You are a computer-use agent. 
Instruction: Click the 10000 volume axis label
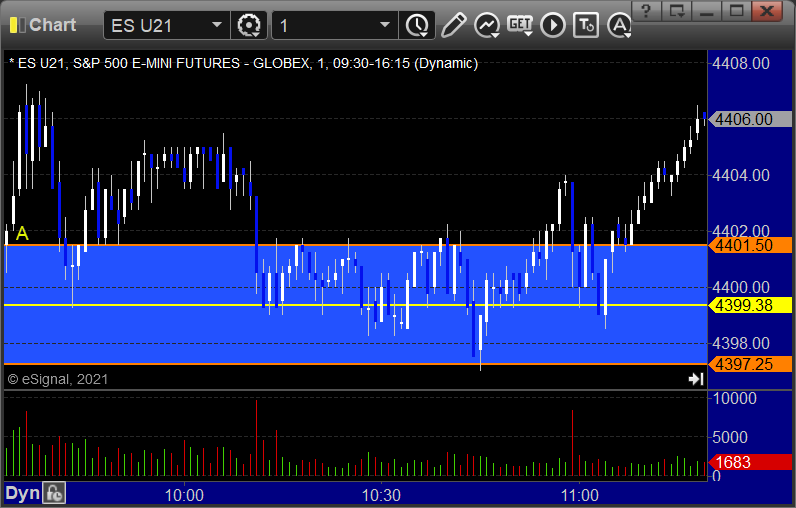tap(735, 398)
